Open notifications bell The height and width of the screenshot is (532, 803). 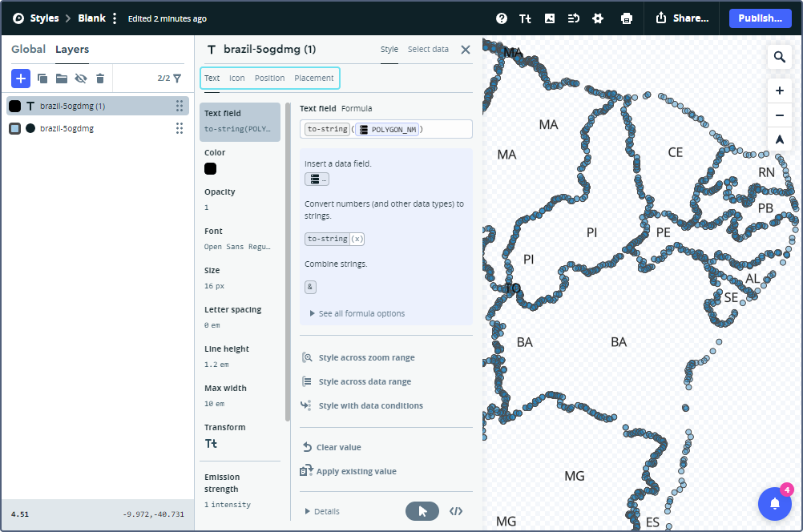click(774, 503)
